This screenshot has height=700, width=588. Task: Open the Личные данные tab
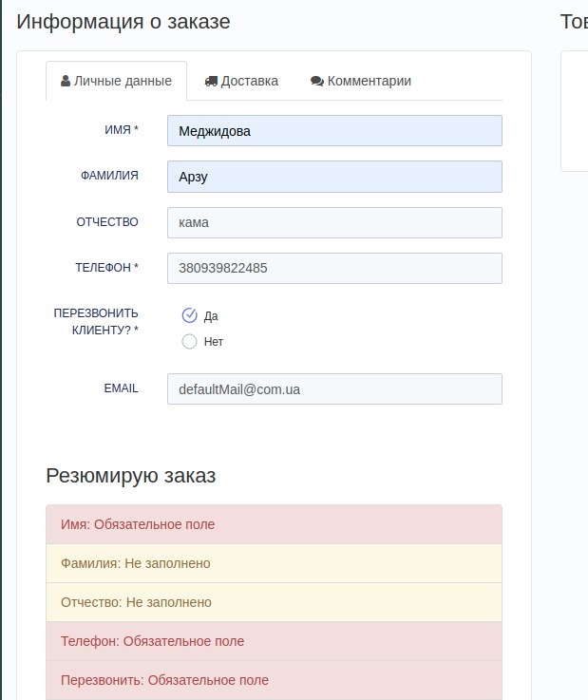(116, 81)
